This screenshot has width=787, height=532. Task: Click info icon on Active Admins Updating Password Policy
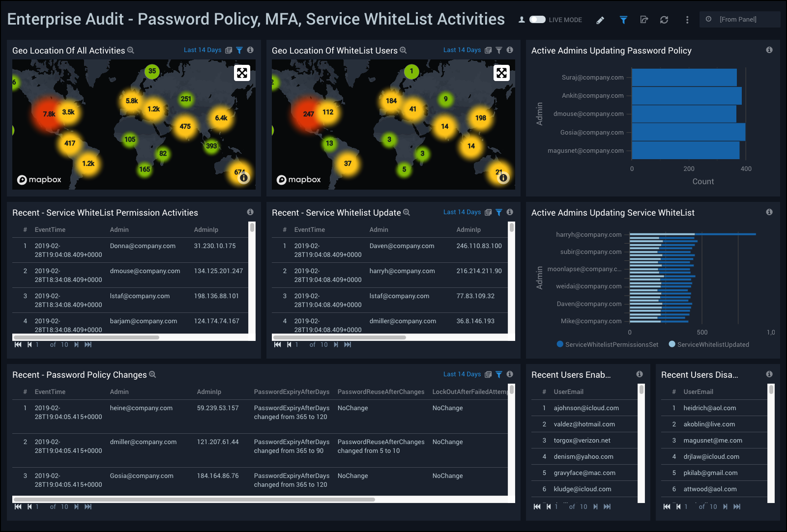point(769,50)
